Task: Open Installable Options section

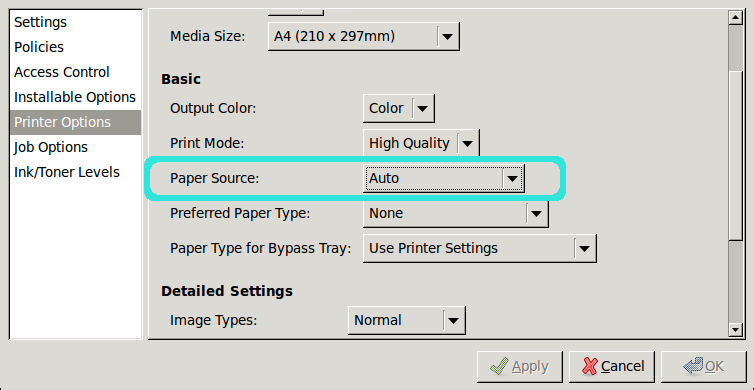Action: coord(75,97)
